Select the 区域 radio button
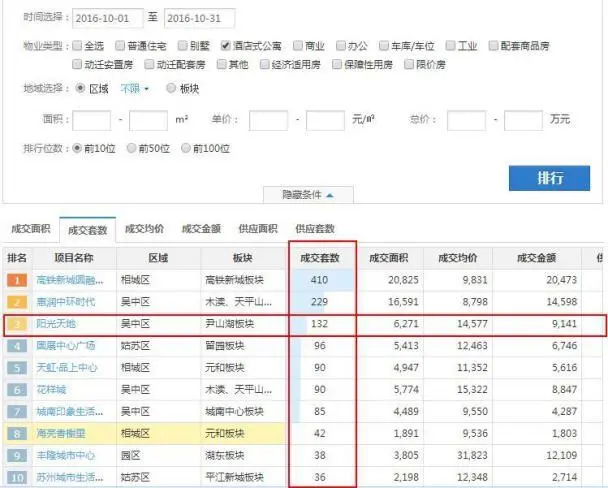Viewport: 608px width, 488px height. [x=80, y=88]
